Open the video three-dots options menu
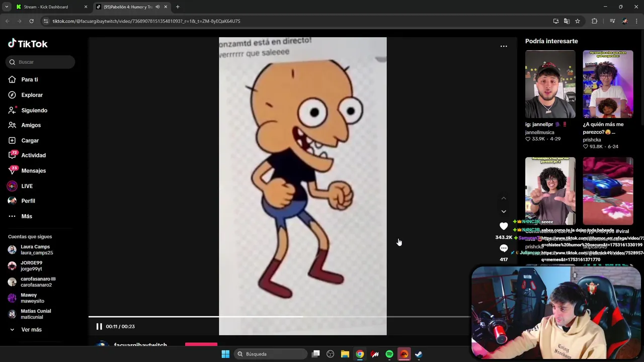 click(504, 46)
